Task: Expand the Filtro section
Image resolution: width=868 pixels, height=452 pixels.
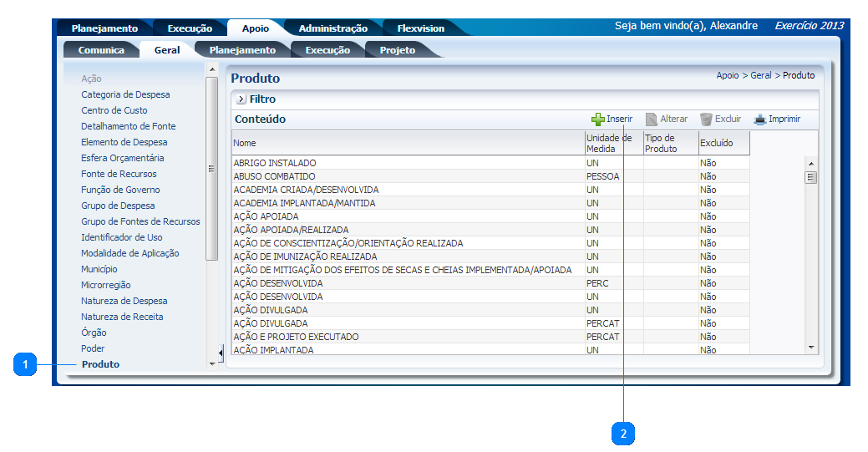Action: coord(241,99)
